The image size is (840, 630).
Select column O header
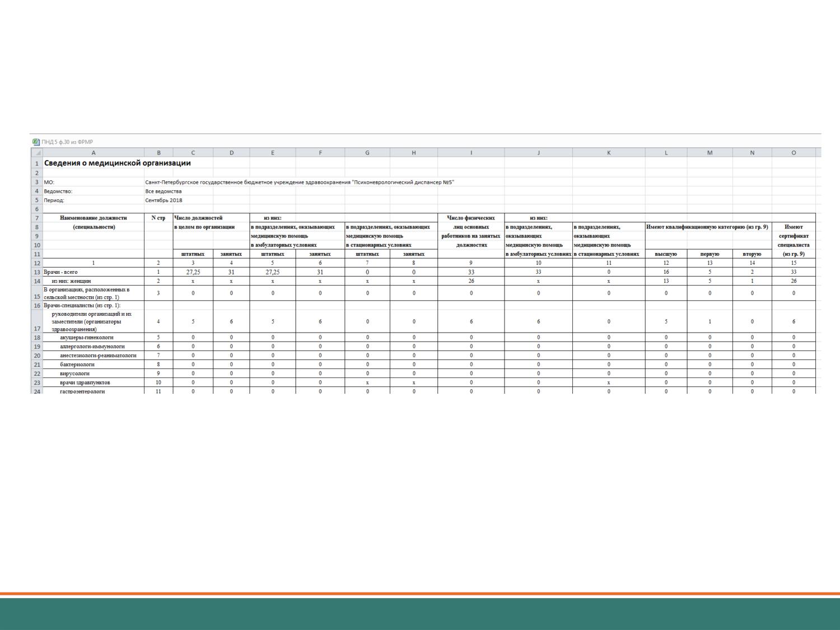(794, 152)
